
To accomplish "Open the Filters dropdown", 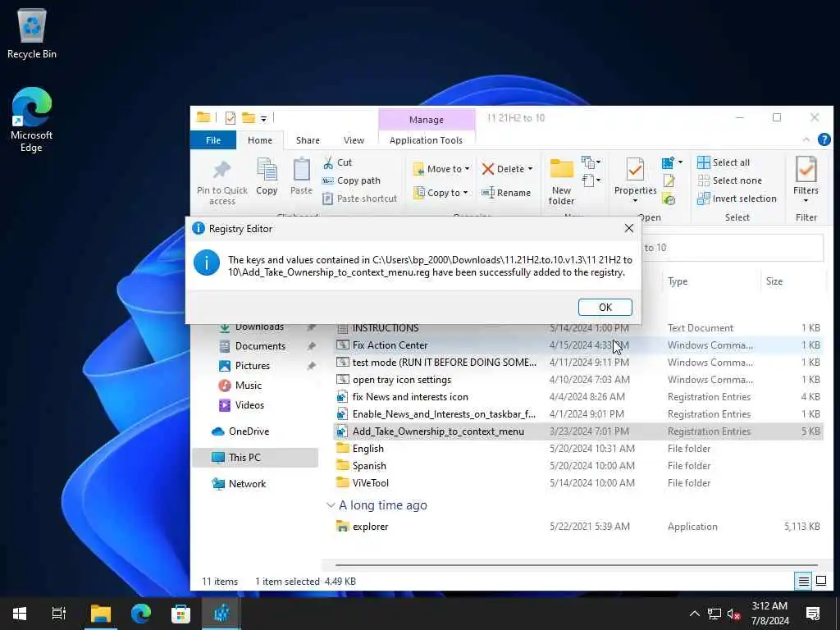I will (x=806, y=180).
